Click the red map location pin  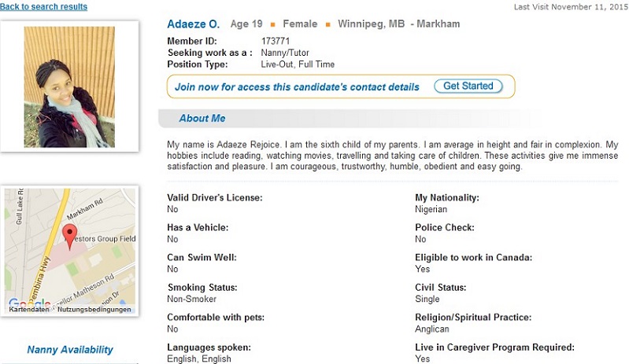(x=70, y=237)
